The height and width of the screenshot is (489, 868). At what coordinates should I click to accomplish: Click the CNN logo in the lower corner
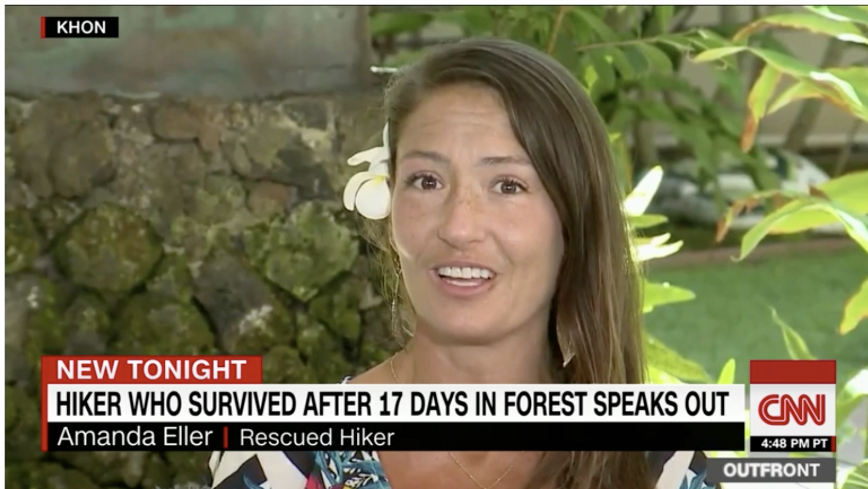tap(793, 410)
